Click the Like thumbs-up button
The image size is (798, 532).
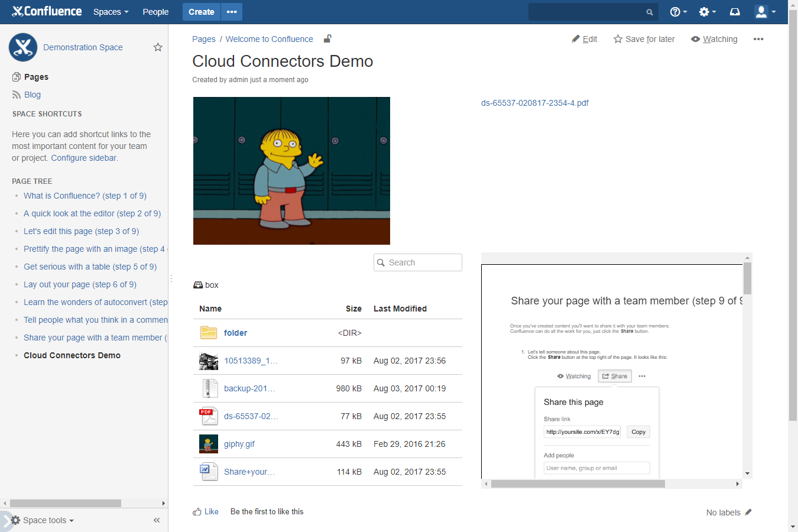(x=206, y=512)
